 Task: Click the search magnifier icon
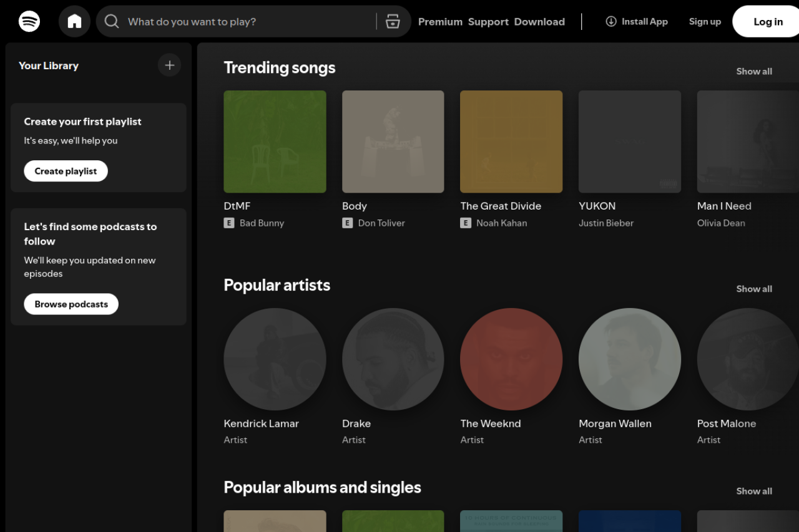point(112,21)
